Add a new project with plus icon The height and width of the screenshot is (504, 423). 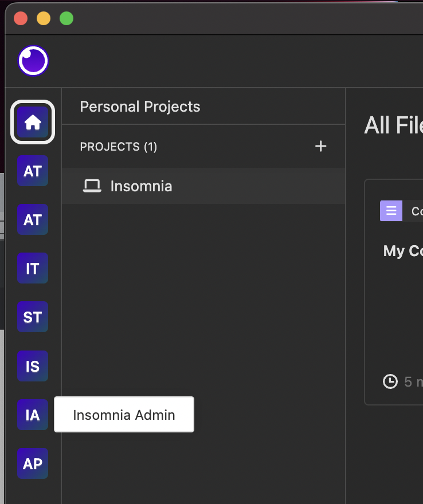click(321, 146)
